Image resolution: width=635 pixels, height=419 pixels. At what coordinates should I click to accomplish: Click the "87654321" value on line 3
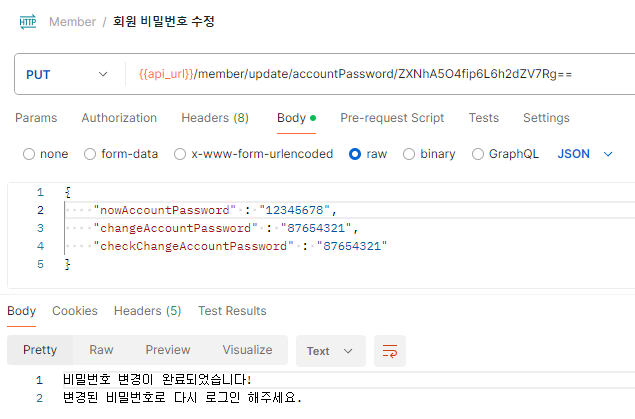click(x=316, y=228)
